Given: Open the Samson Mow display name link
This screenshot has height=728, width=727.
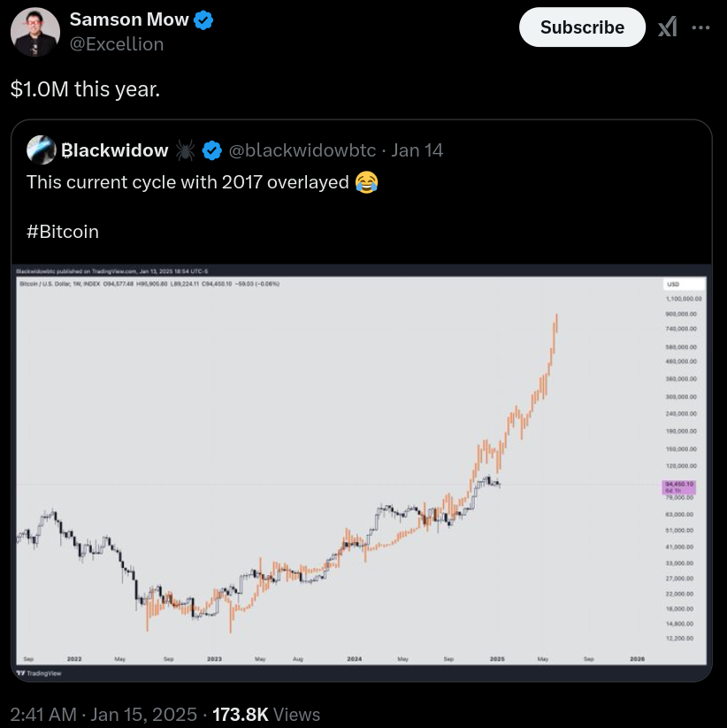Looking at the screenshot, I should (x=129, y=20).
